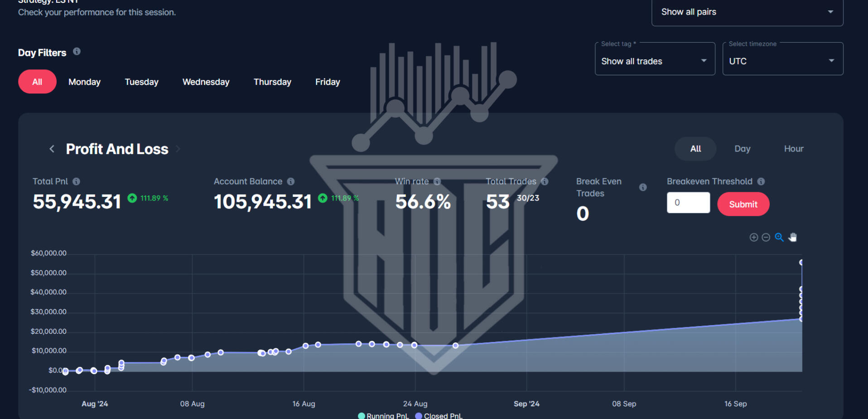Filter trades by Tuesday

(x=142, y=82)
